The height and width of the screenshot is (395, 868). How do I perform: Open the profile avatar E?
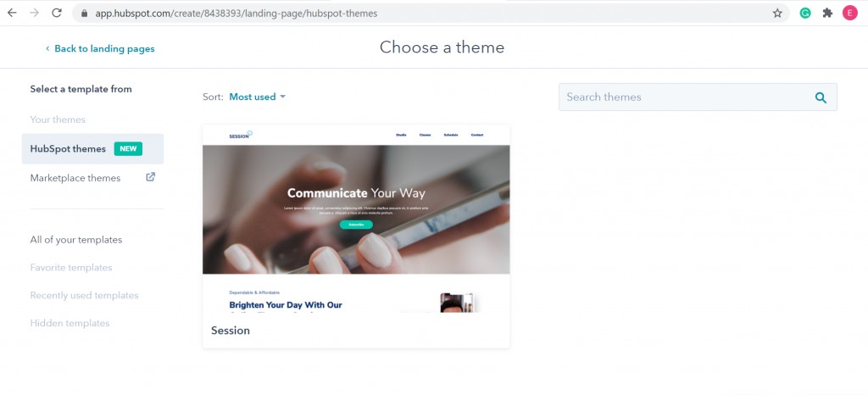pyautogui.click(x=849, y=13)
